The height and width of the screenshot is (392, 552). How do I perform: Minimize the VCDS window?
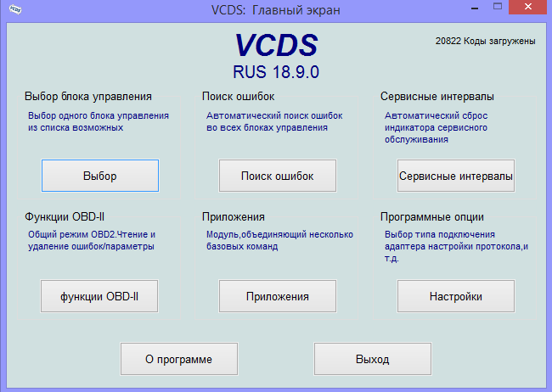coord(475,7)
